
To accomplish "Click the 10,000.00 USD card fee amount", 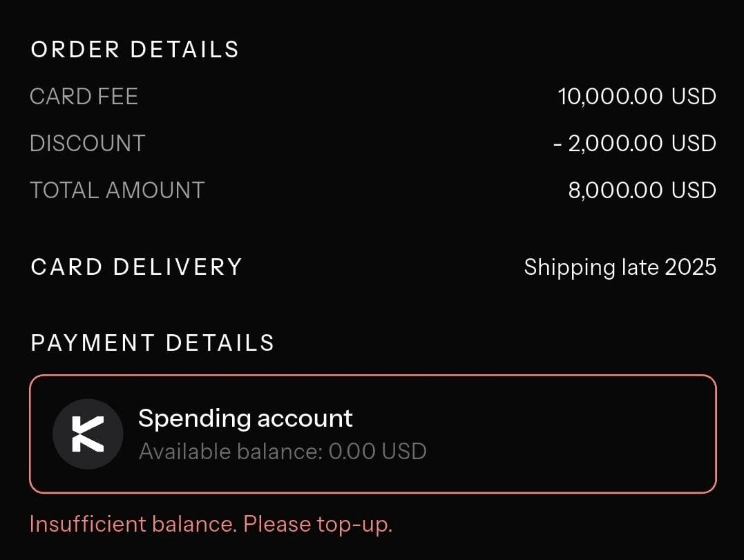I will point(636,97).
